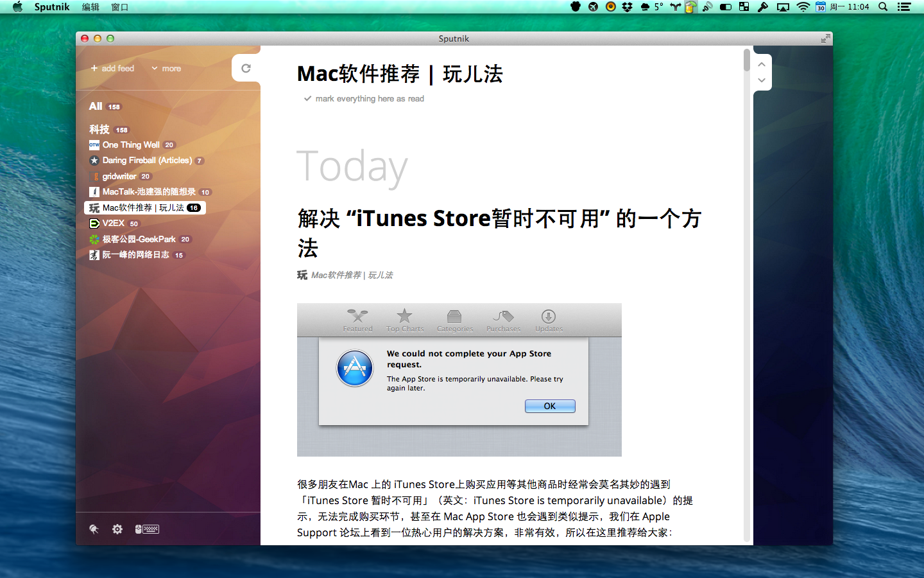Viewport: 924px width, 578px height.
Task: Click the V2EX feed favicon
Action: coord(94,223)
